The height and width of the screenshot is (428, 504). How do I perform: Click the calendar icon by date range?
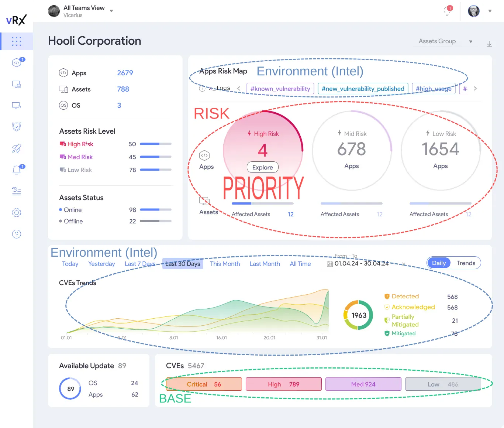pos(330,264)
